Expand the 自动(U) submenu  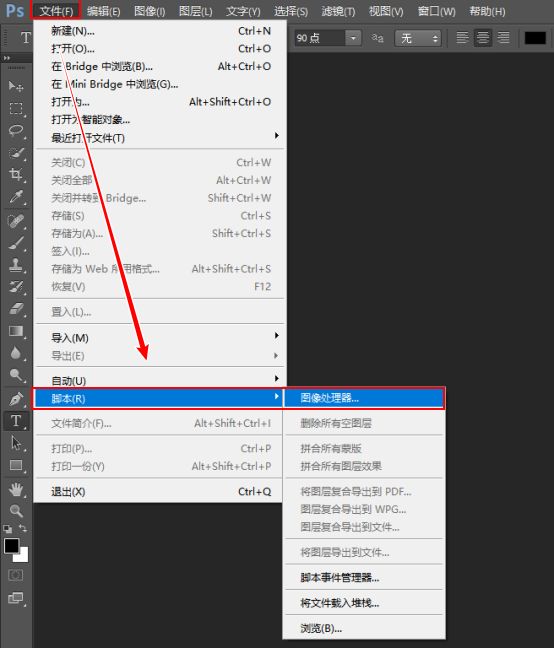[159, 380]
